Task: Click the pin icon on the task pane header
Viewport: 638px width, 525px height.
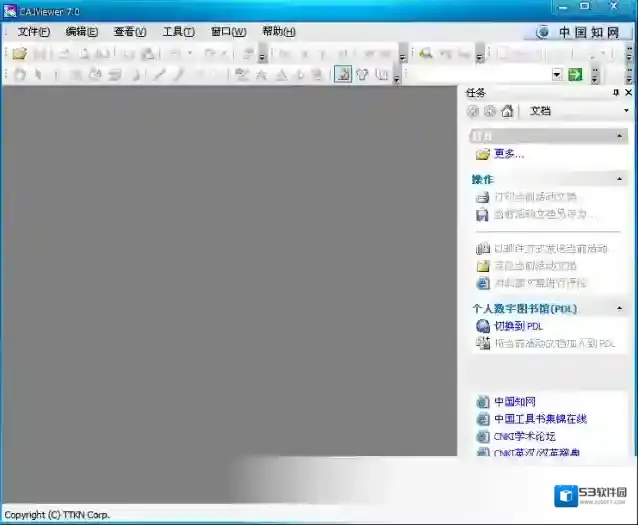Action: point(615,92)
